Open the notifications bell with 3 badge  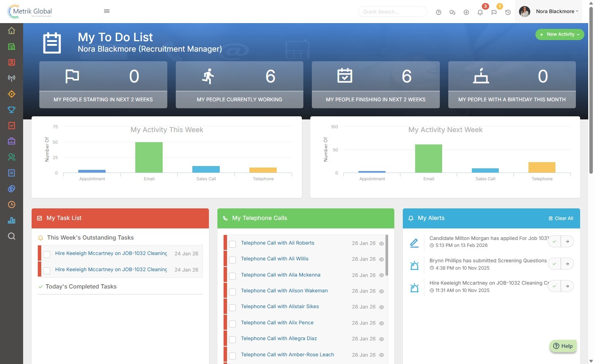pyautogui.click(x=480, y=12)
